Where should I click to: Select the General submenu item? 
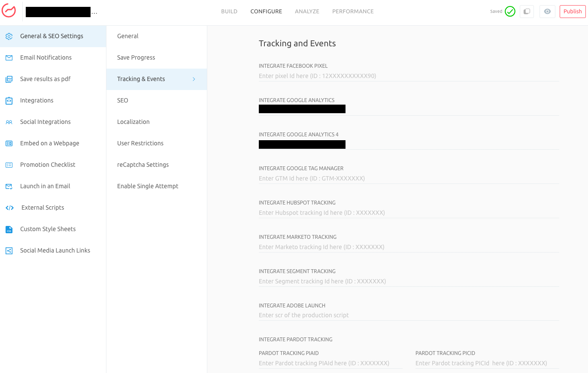tap(157, 36)
